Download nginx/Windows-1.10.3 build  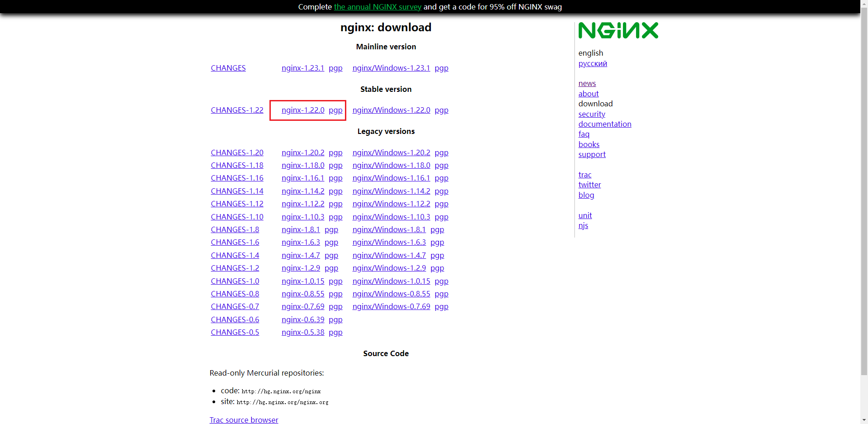pos(391,217)
